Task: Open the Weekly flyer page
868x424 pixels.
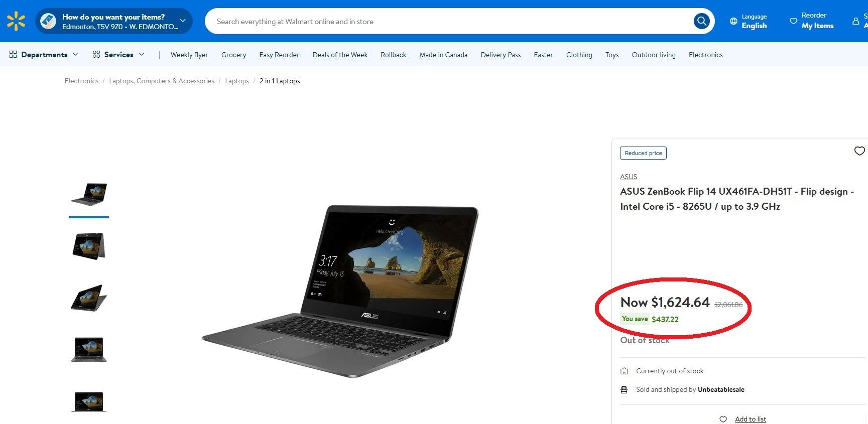Action: (x=189, y=55)
